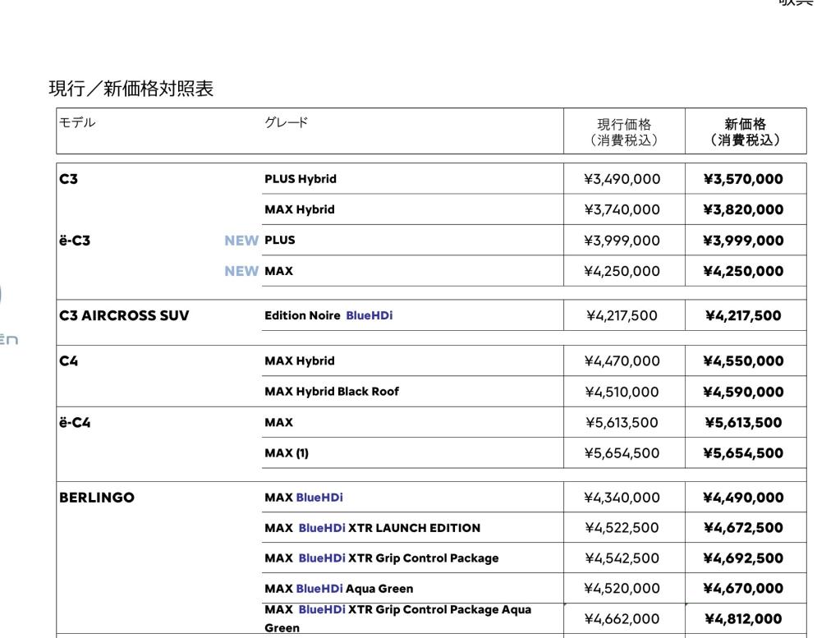
Task: Select the MAX Hybrid Black Roof grade
Action: click(x=332, y=392)
